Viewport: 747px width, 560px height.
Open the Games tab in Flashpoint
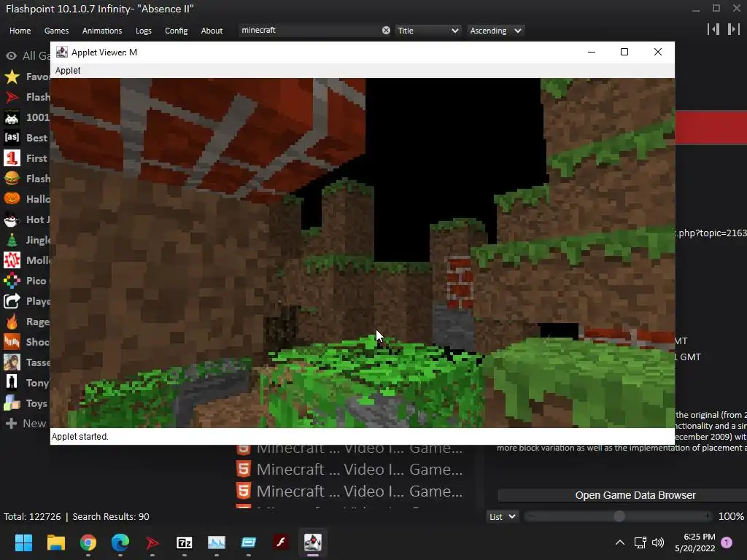click(56, 31)
